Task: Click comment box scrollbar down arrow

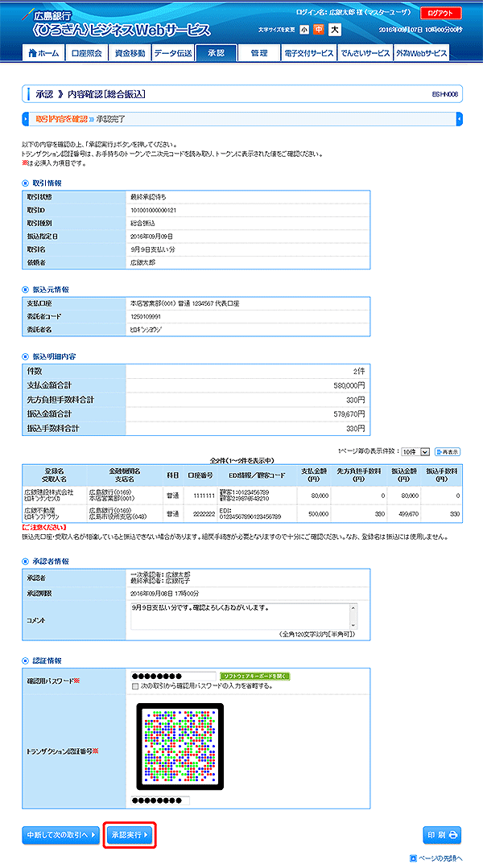Action: pyautogui.click(x=353, y=624)
